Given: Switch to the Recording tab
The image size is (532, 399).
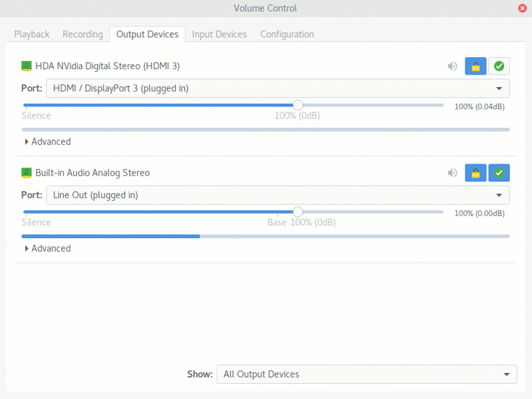Looking at the screenshot, I should (x=82, y=35).
